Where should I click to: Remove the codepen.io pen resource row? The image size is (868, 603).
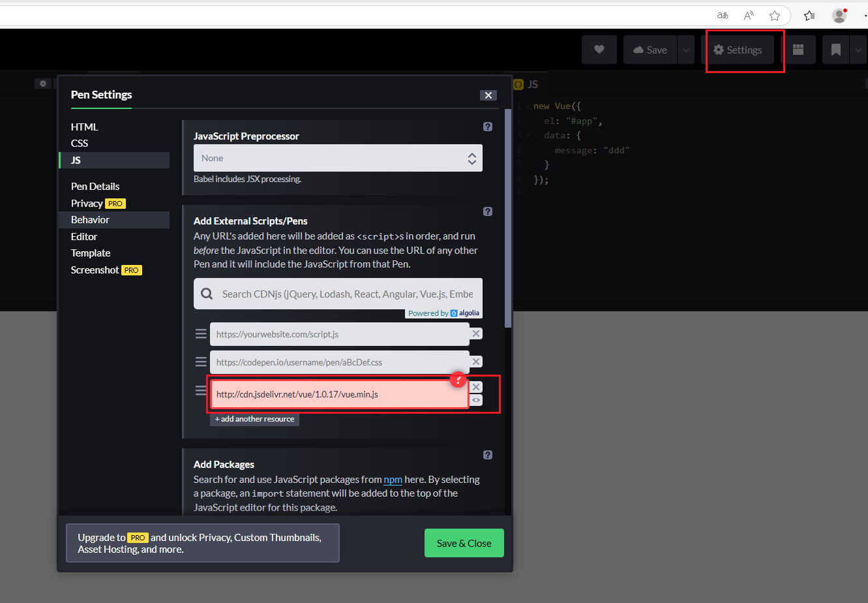(x=476, y=362)
